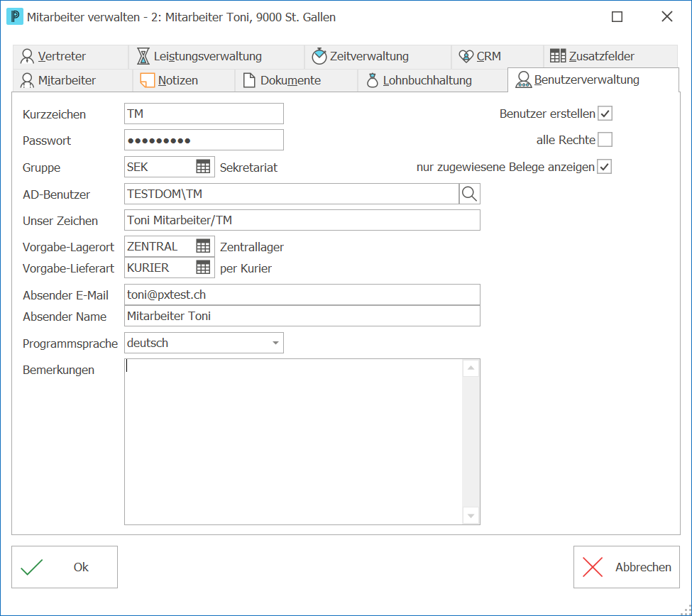
Task: Open Lieferart lookup table icon next to KURIER
Action: 203,268
